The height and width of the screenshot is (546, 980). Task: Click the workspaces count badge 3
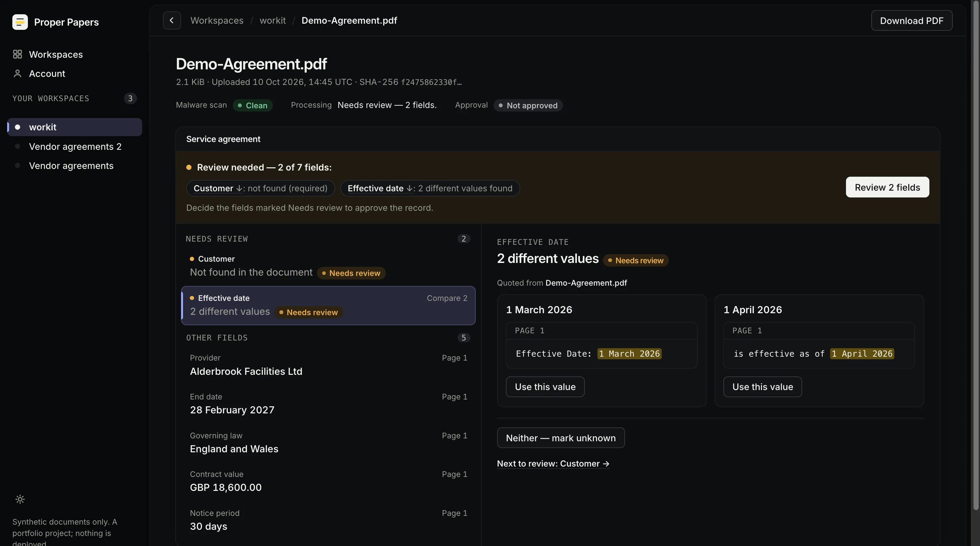130,99
